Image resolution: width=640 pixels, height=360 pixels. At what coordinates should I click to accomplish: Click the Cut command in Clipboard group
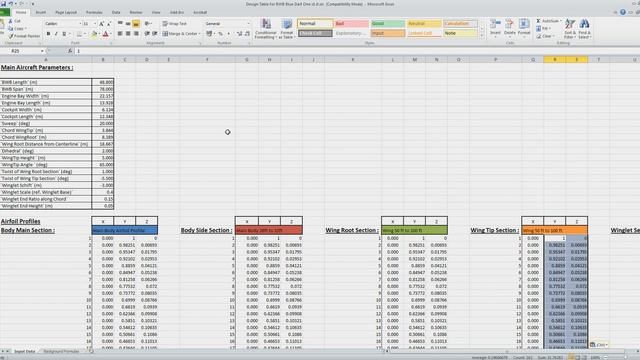(x=14, y=21)
